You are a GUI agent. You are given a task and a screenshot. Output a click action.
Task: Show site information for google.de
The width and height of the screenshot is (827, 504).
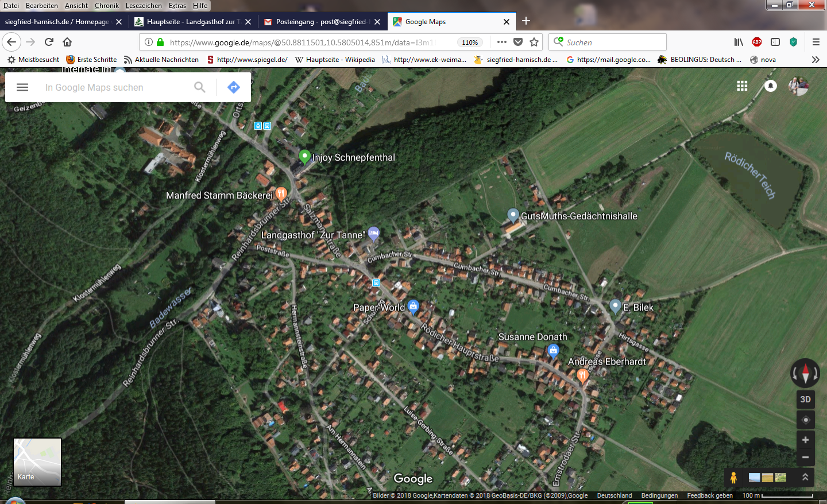pos(149,42)
